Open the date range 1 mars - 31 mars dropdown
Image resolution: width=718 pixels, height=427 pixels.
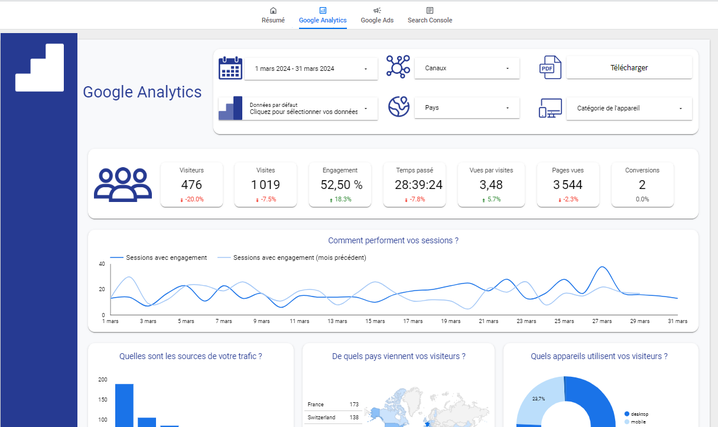pyautogui.click(x=311, y=69)
